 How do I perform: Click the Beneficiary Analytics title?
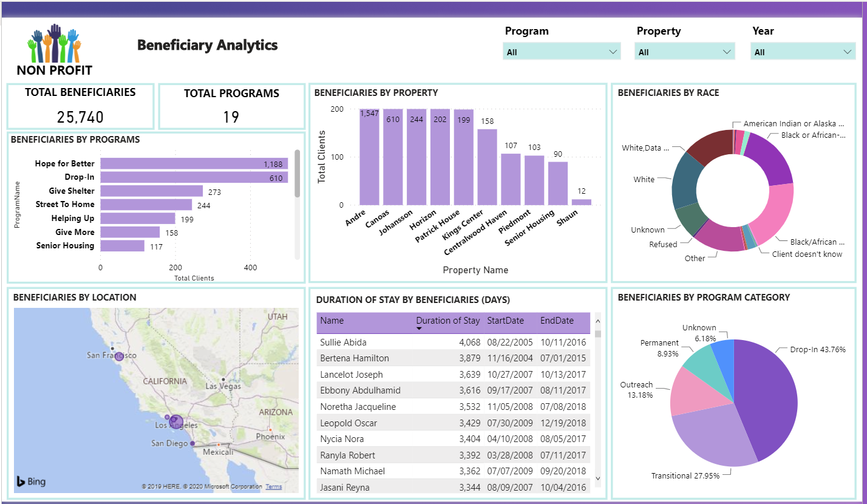coord(208,45)
